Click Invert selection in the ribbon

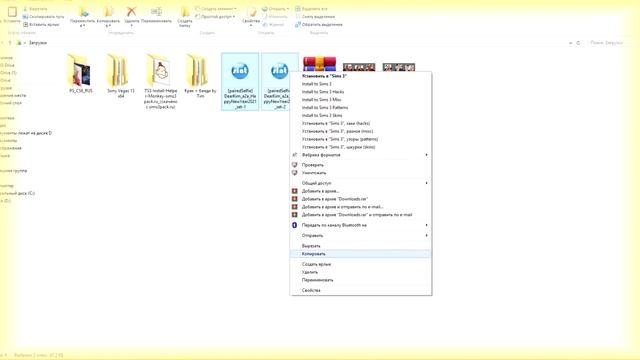pos(319,24)
